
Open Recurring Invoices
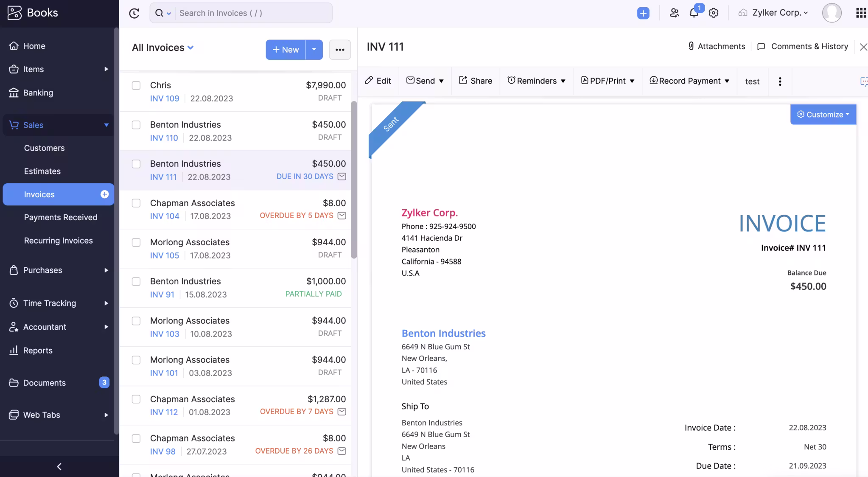click(59, 241)
